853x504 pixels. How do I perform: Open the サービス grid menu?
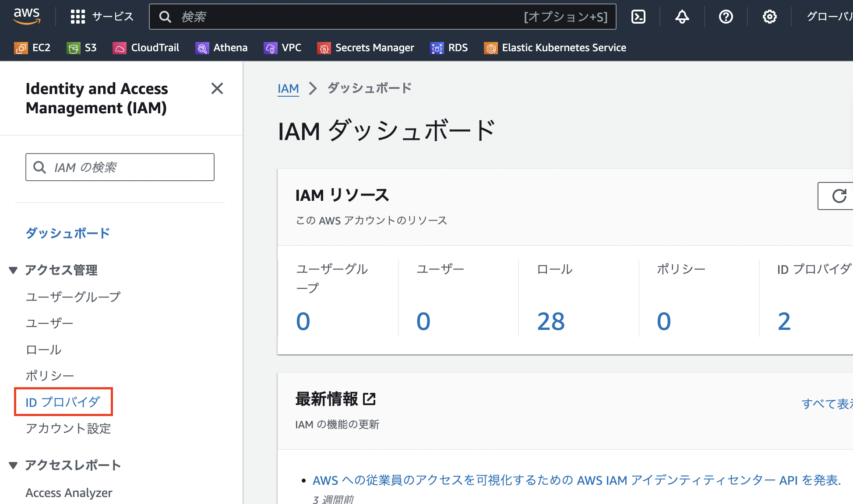pos(102,17)
